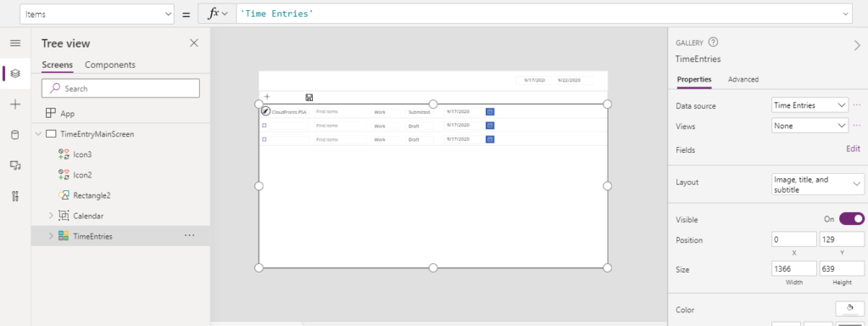The width and height of the screenshot is (868, 326).
Task: Click the CloudFronts PSA text in the gallery
Action: [x=289, y=112]
